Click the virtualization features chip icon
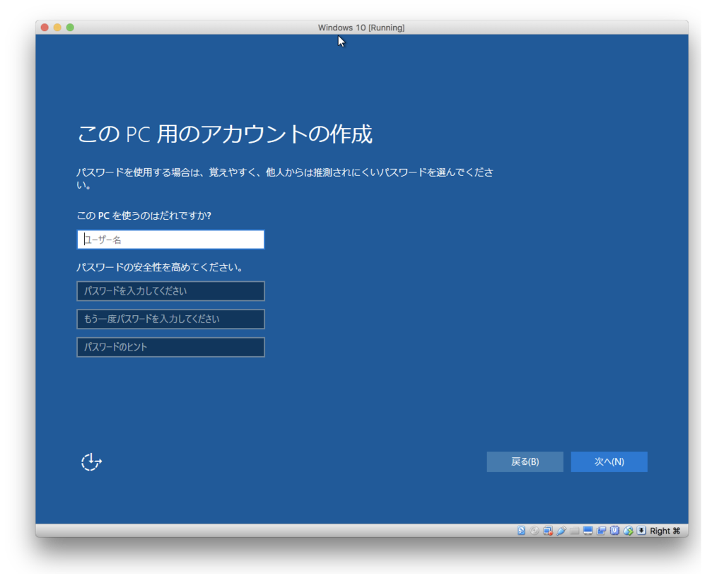The height and width of the screenshot is (588, 724). coord(614,530)
